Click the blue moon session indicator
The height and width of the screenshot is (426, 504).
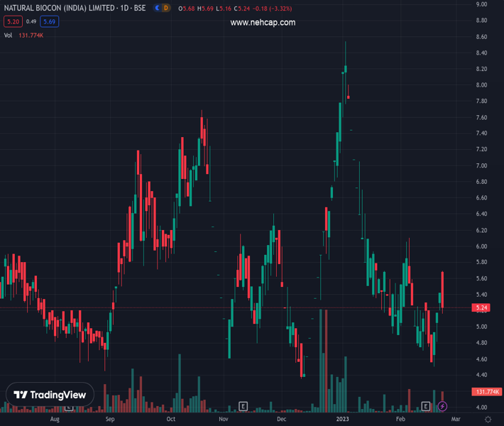pos(157,8)
